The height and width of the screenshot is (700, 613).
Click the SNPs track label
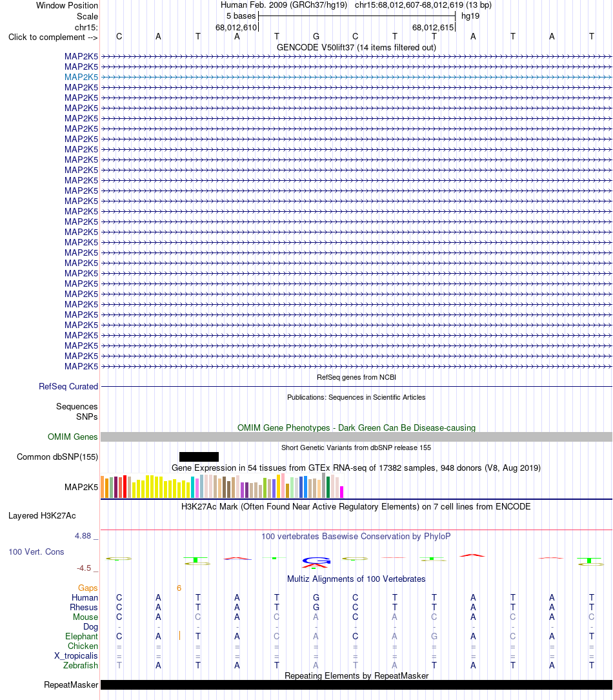coord(87,417)
